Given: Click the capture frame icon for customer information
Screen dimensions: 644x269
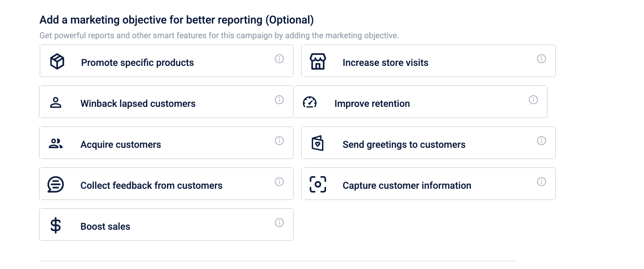Looking at the screenshot, I should (x=318, y=184).
